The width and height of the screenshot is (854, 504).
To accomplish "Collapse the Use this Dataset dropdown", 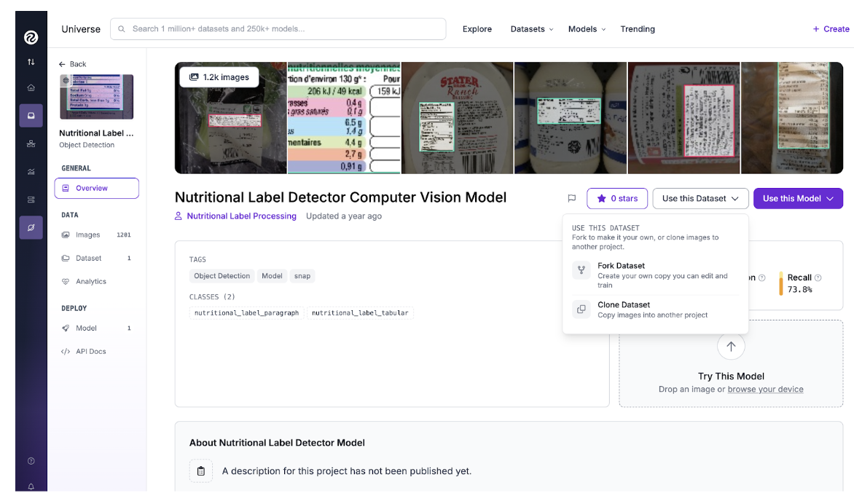I will (700, 198).
